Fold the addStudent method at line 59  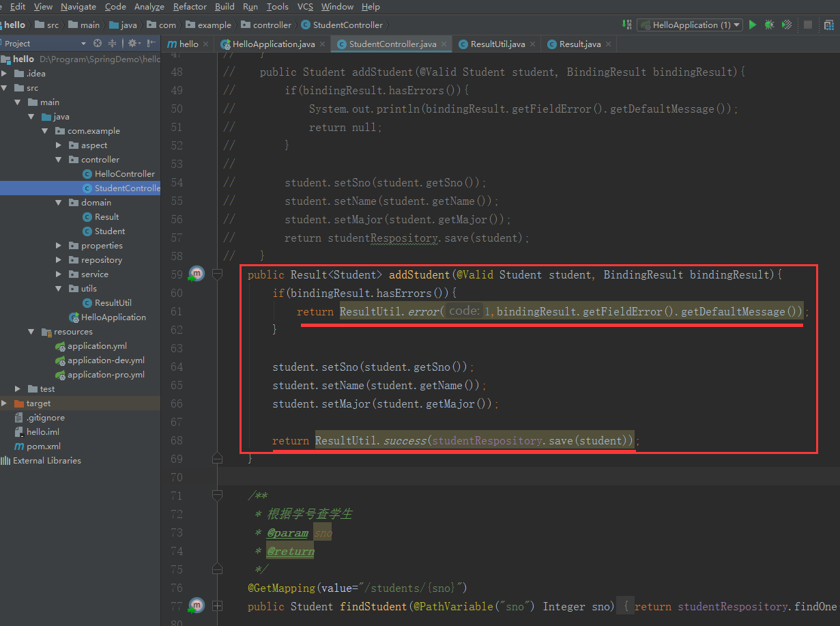point(218,274)
